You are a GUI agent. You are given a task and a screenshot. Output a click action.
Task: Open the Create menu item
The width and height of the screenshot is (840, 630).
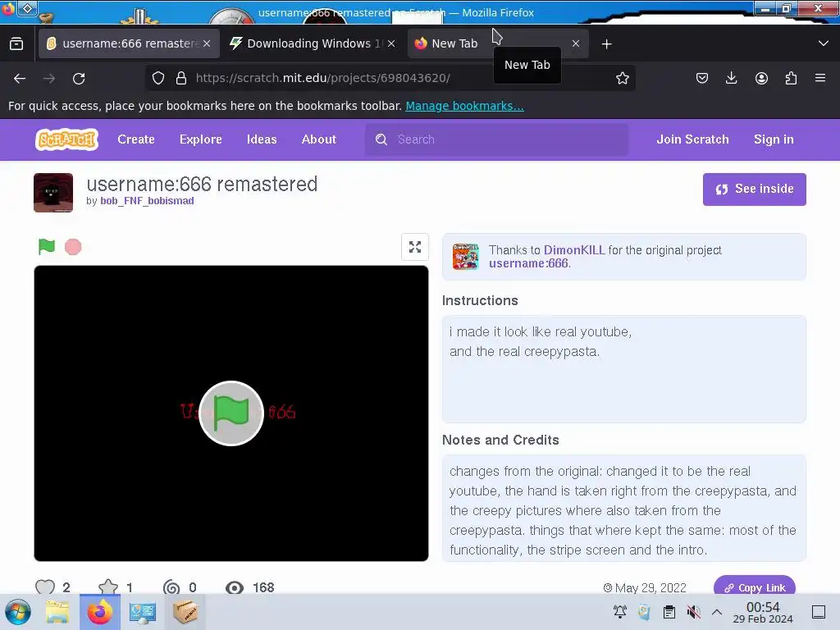pos(136,139)
